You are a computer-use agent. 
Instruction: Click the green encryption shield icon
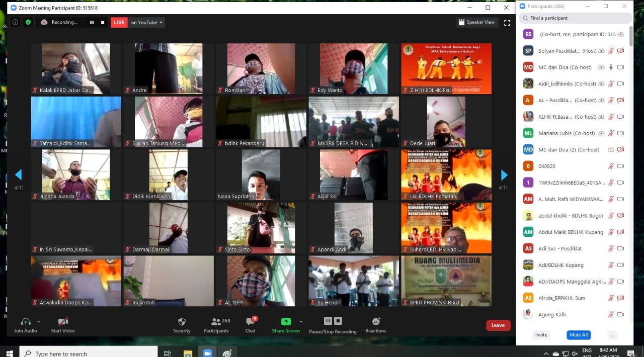(28, 22)
